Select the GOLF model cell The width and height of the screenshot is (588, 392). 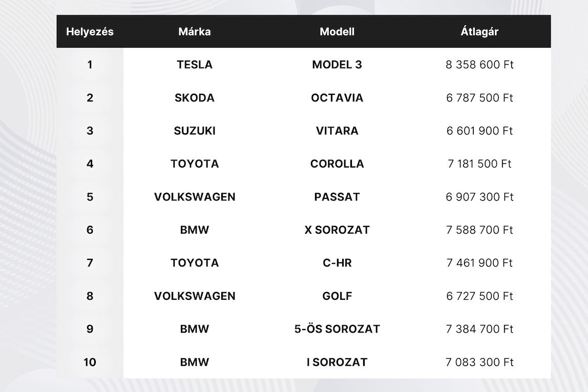pos(337,296)
